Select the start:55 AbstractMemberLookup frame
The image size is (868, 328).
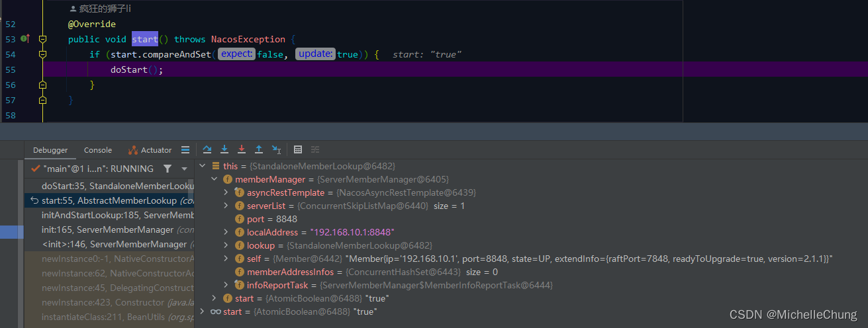(110, 200)
